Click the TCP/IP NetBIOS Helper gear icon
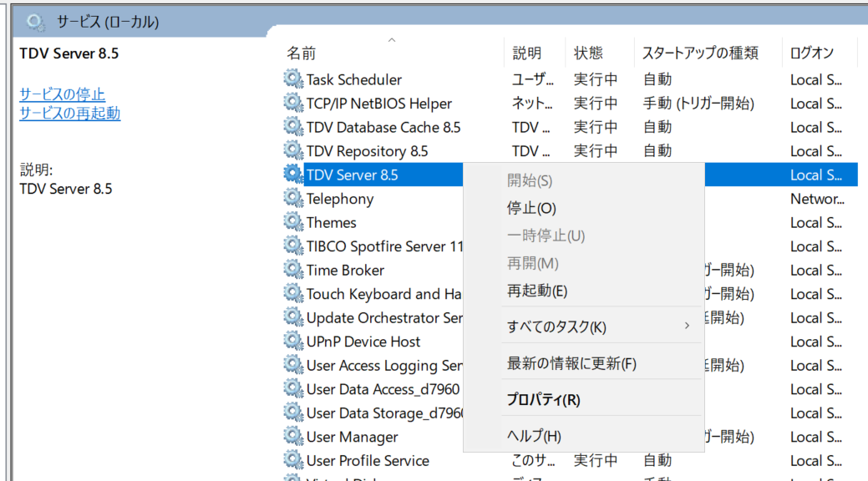 [293, 103]
